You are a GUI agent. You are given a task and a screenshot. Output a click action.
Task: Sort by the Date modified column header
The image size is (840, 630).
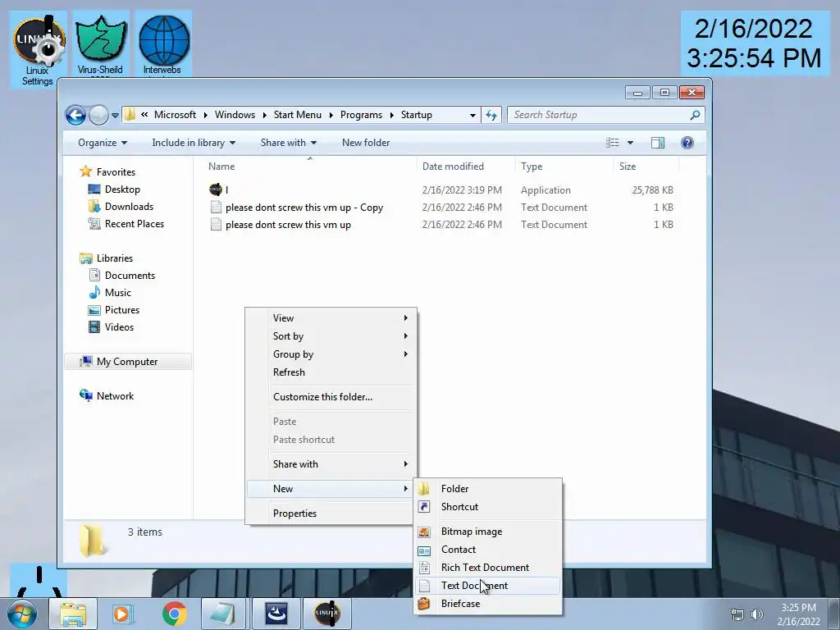pos(465,166)
